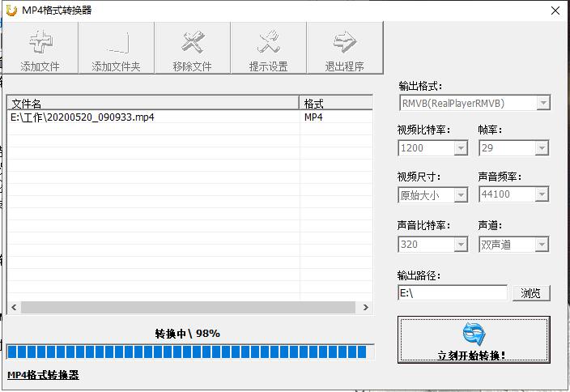This screenshot has width=570, height=392.
Task: Click the 添加文件夹 (add folder) toolbar icon
Action: pyautogui.click(x=117, y=48)
